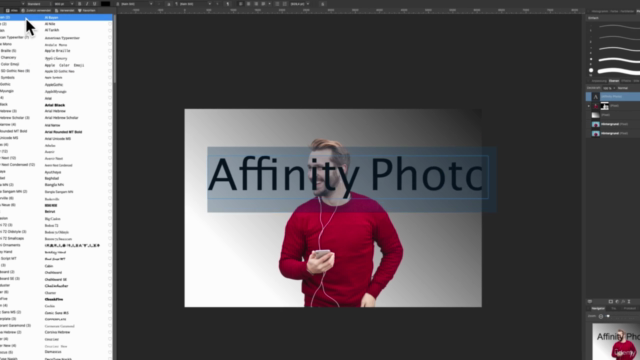This screenshot has width=640, height=360.
Task: Open the Navigator panel tab
Action: click(598, 309)
